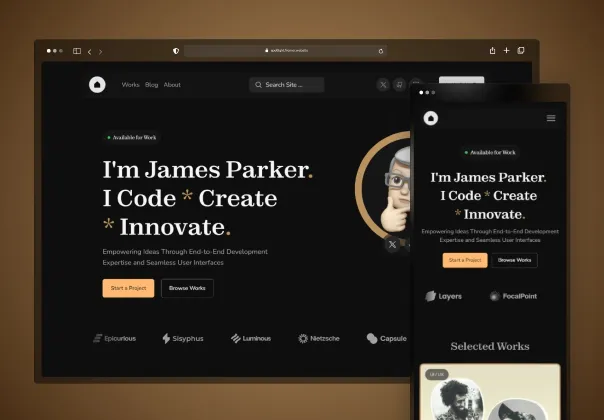Click the browser sidebar toggle icon
This screenshot has width=604, height=420.
coord(77,51)
